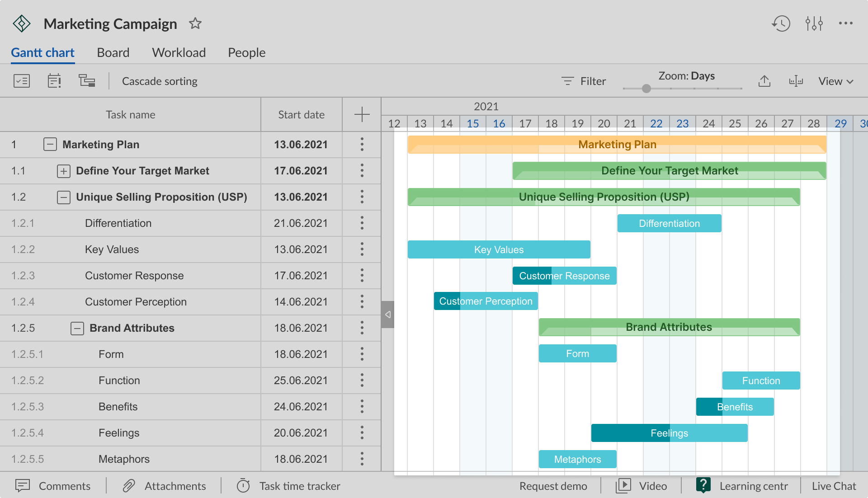Image resolution: width=868 pixels, height=498 pixels.
Task: Open the task list icon in the toolbar
Action: (21, 81)
